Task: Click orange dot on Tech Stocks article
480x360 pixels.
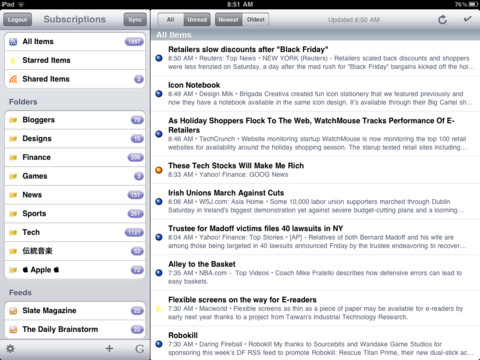Action: [159, 170]
